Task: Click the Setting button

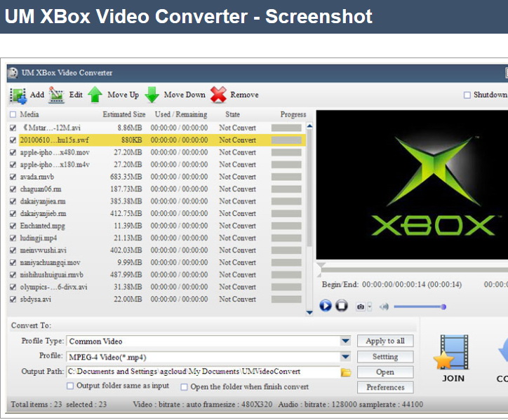Action: pyautogui.click(x=385, y=356)
